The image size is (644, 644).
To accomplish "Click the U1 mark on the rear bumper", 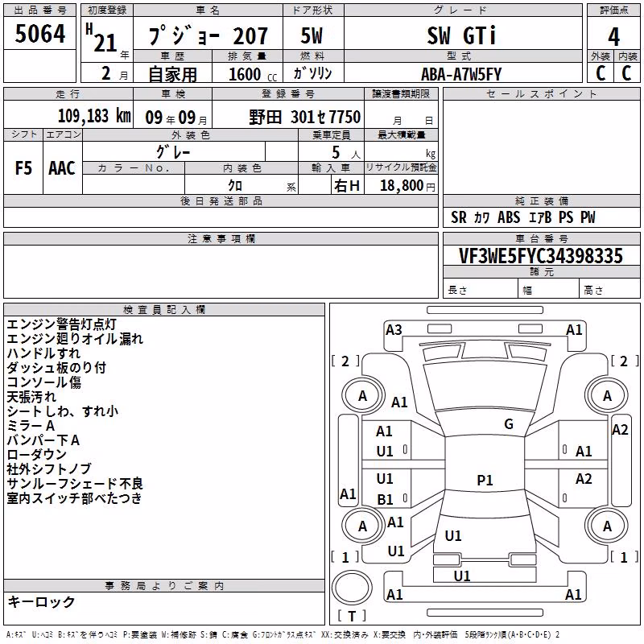I will tap(462, 576).
